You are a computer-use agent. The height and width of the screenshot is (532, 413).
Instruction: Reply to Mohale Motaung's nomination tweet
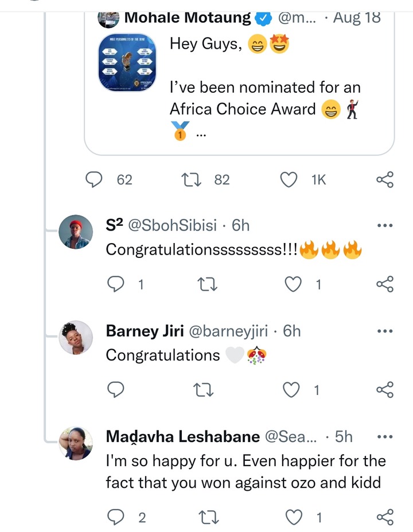(x=93, y=179)
